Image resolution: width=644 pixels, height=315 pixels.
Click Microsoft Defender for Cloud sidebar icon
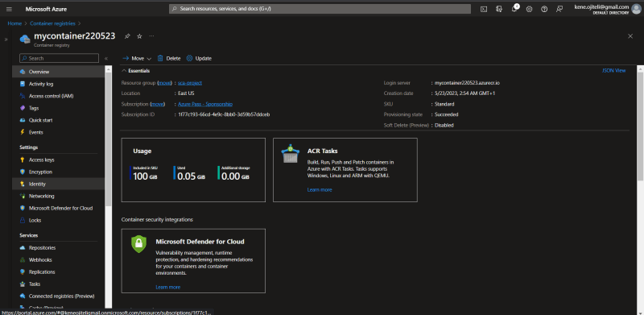[x=23, y=208]
